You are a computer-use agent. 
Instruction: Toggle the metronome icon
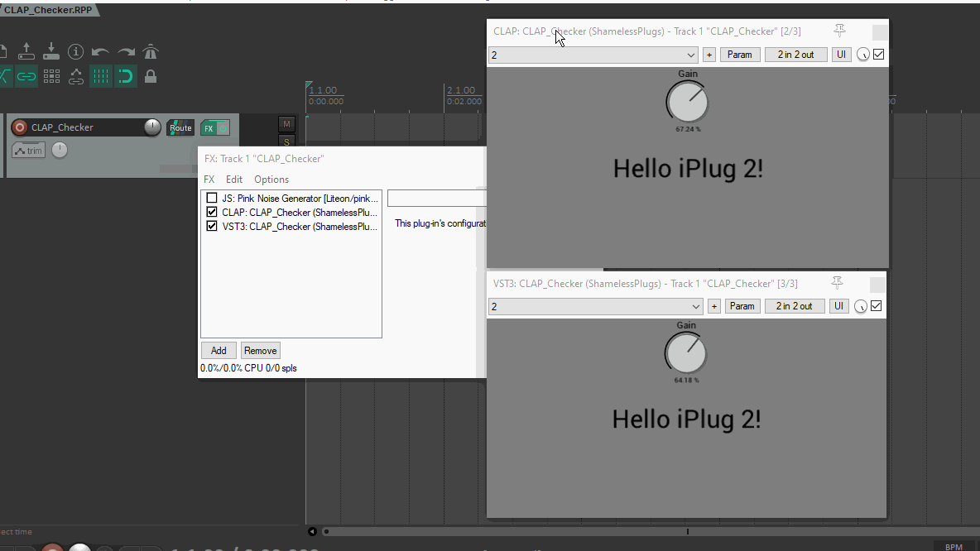[x=151, y=51]
